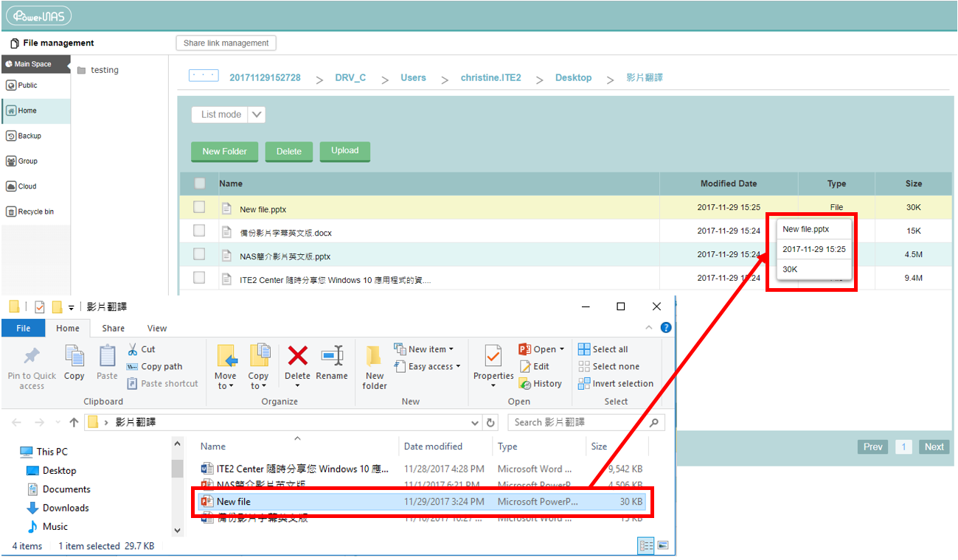The width and height of the screenshot is (958, 560).
Task: Open Group section in sidebar
Action: [x=22, y=161]
